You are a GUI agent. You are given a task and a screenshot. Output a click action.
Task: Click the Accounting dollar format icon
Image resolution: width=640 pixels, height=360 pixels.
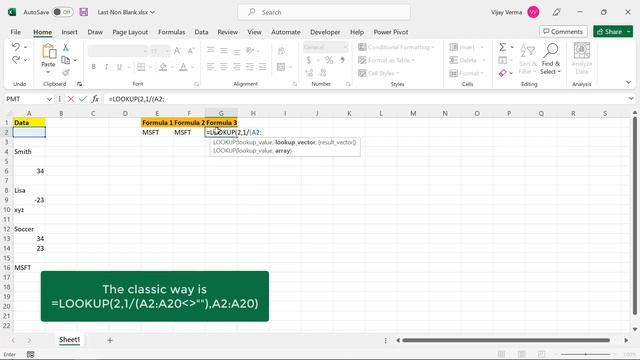pos(309,60)
